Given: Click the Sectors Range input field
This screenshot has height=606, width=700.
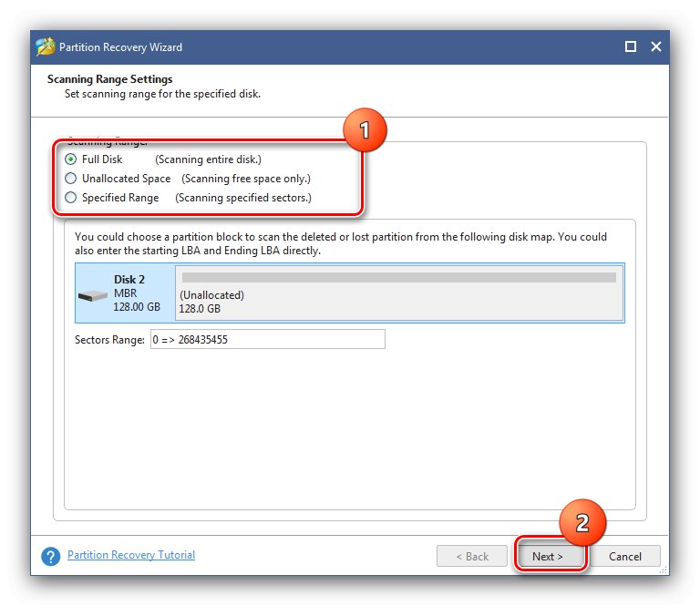Looking at the screenshot, I should (x=268, y=340).
